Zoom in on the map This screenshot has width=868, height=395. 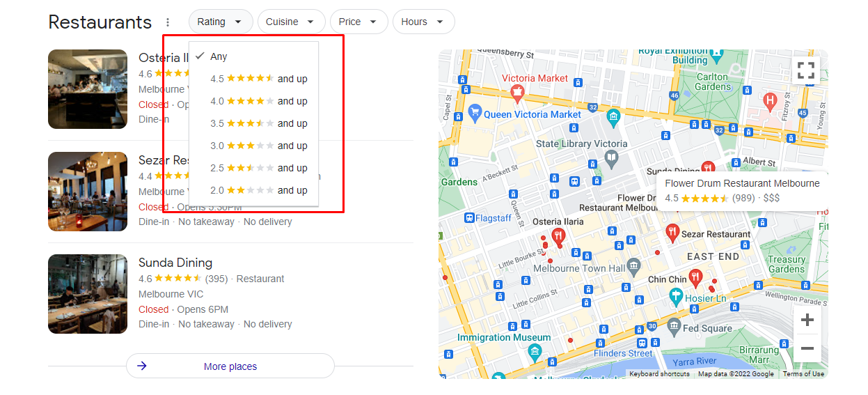(807, 320)
